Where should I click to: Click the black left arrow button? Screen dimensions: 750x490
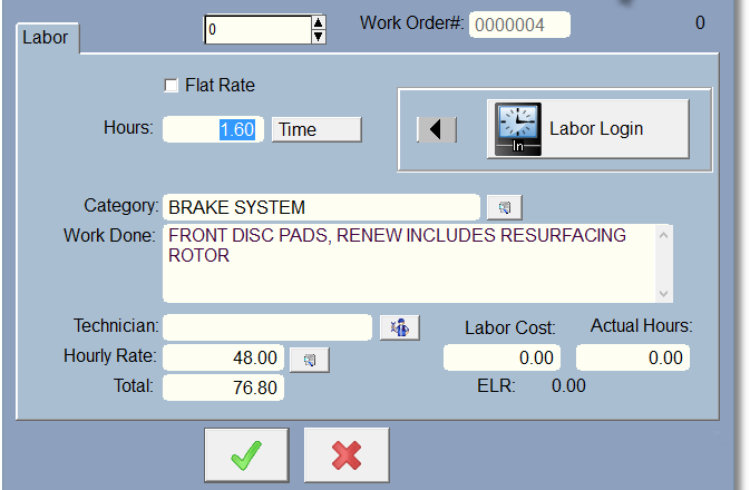(436, 130)
